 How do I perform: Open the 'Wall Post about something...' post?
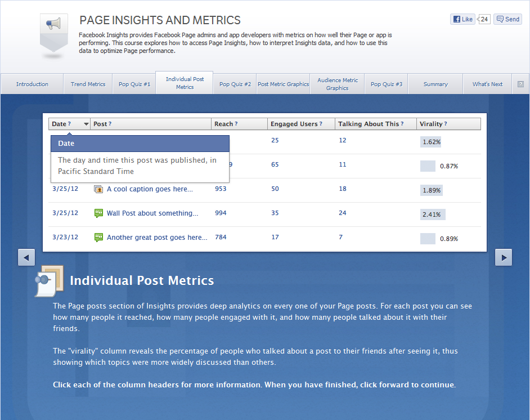pos(152,213)
